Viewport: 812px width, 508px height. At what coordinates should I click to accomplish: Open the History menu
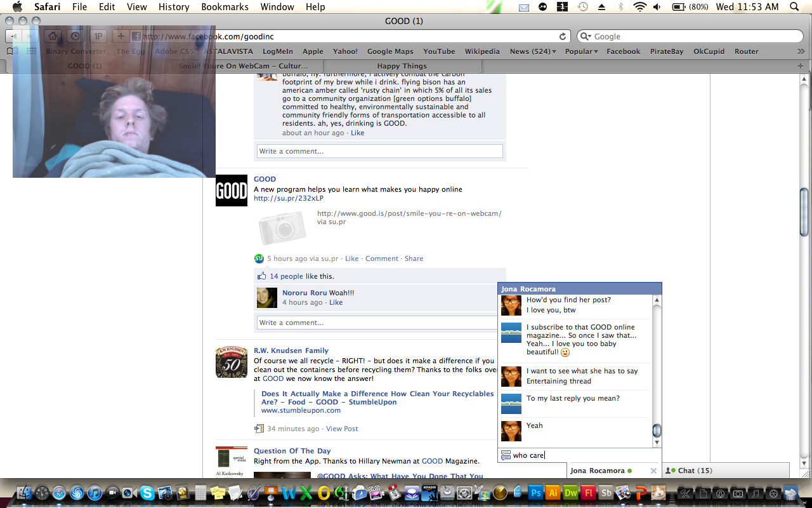click(174, 7)
